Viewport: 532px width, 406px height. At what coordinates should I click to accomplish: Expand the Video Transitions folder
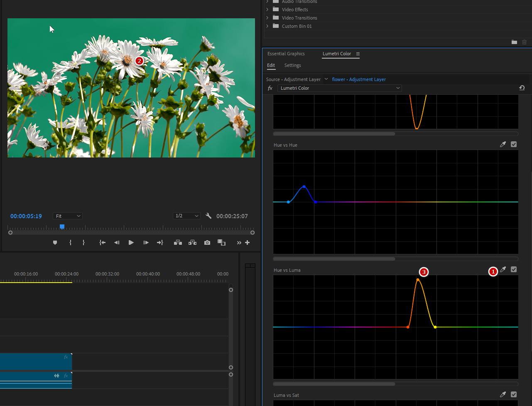(267, 18)
